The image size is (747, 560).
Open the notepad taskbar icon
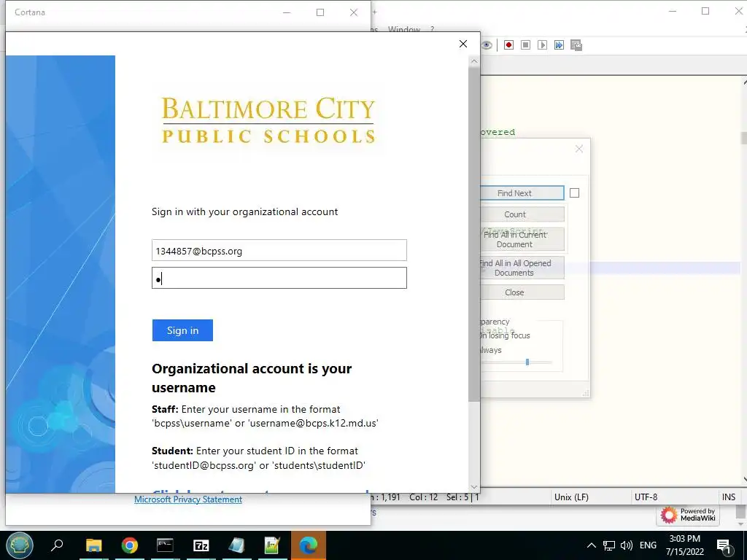(x=237, y=545)
